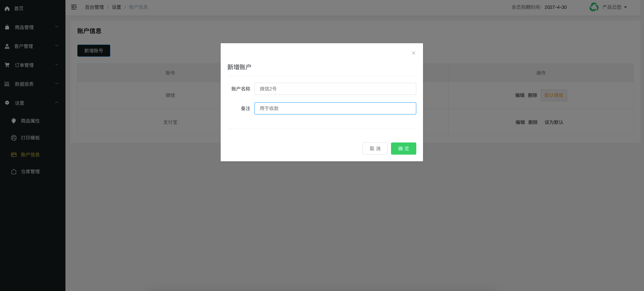Edit the 微信 account row
Image resolution: width=644 pixels, height=291 pixels.
click(520, 95)
